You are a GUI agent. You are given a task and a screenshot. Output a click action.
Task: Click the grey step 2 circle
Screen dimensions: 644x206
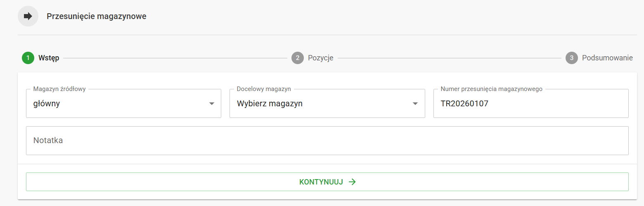[x=297, y=58]
